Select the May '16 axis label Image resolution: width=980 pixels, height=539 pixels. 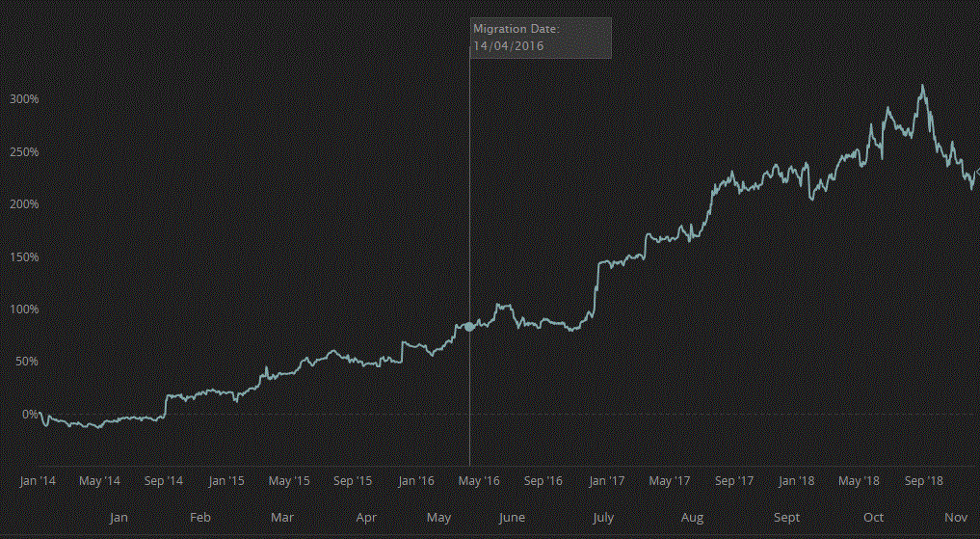pyautogui.click(x=479, y=481)
